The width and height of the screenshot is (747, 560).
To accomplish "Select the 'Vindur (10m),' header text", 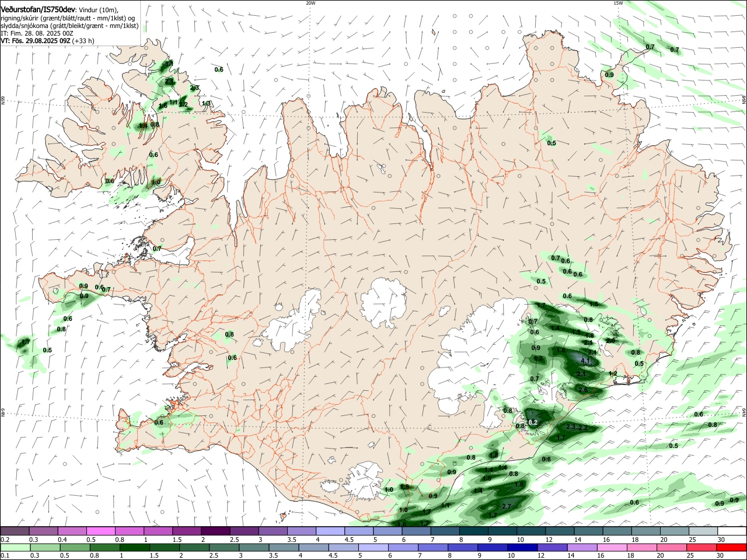I will point(99,10).
